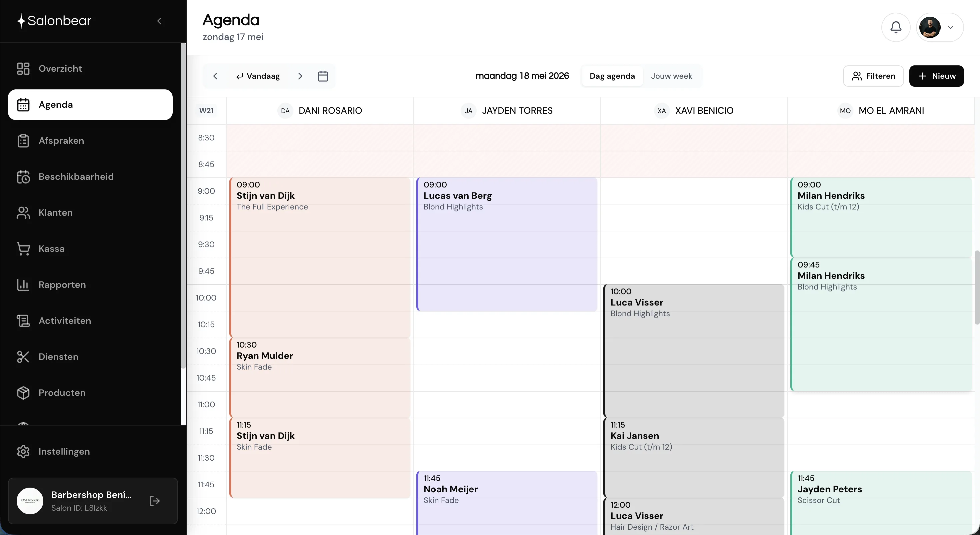Expand the profile dropdown chevron
The height and width of the screenshot is (535, 980).
click(x=950, y=27)
